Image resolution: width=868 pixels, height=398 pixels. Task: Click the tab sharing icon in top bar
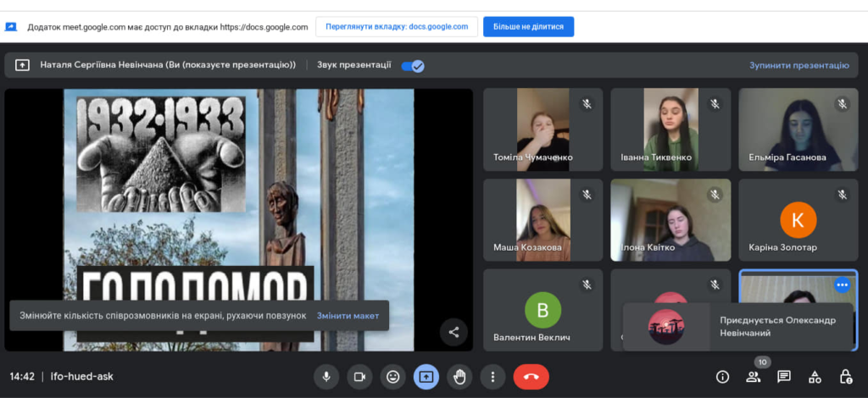pyautogui.click(x=11, y=26)
